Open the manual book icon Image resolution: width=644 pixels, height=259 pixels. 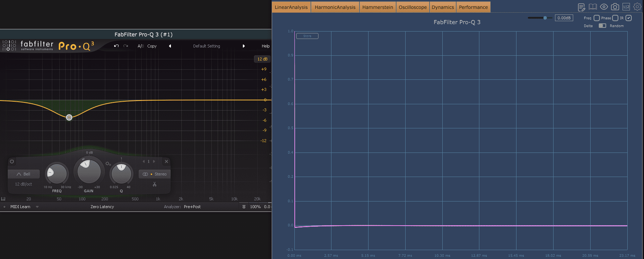(x=592, y=7)
